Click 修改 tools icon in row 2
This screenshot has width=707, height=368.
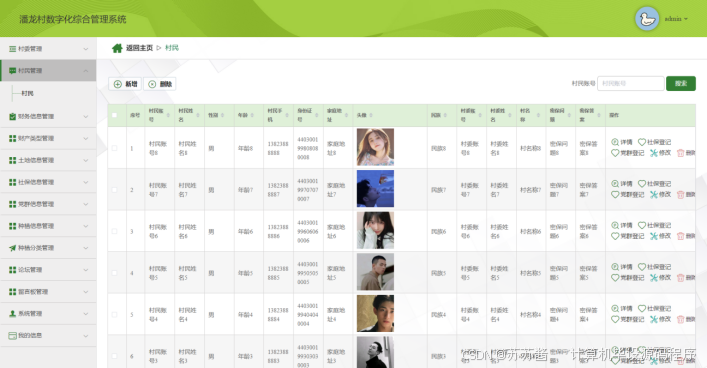654,194
